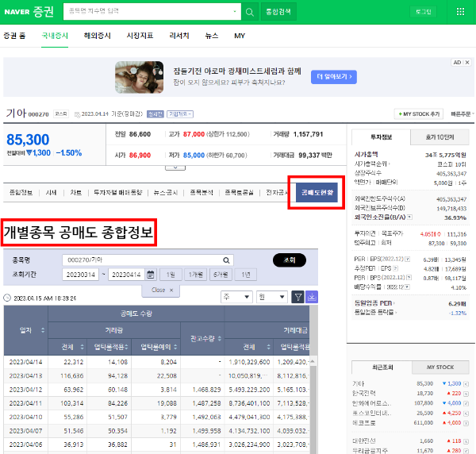The height and width of the screenshot is (454, 476).
Task: Switch to 차트 tab
Action: [x=76, y=193]
